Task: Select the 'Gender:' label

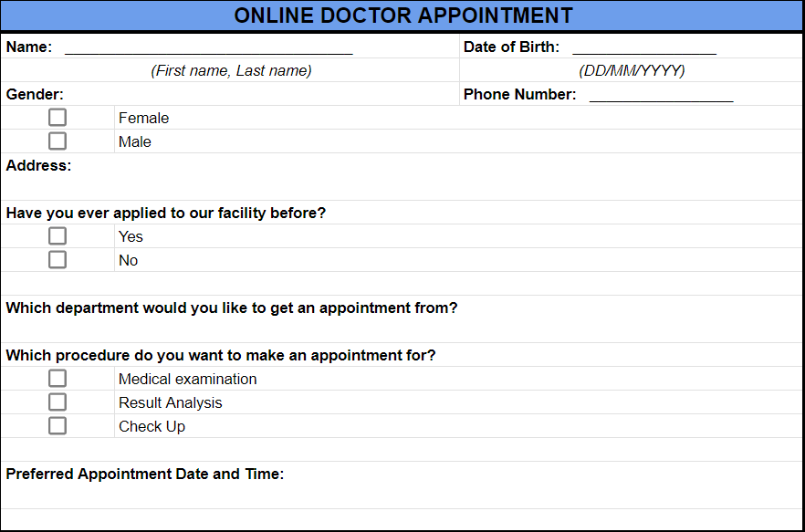Action: coord(35,95)
